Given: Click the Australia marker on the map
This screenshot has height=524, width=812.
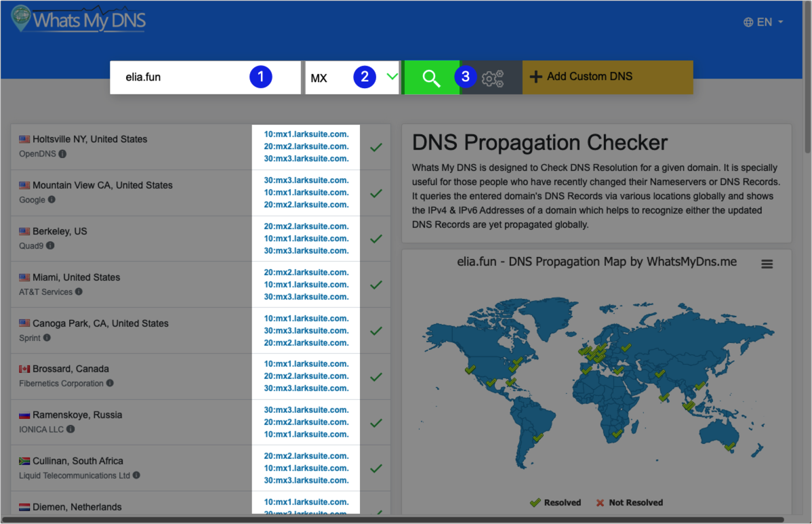Looking at the screenshot, I should coord(729,446).
